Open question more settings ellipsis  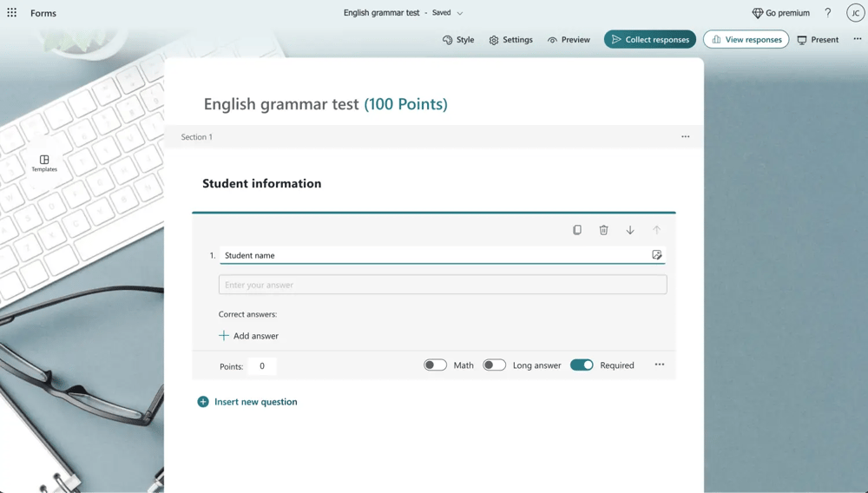coord(660,365)
